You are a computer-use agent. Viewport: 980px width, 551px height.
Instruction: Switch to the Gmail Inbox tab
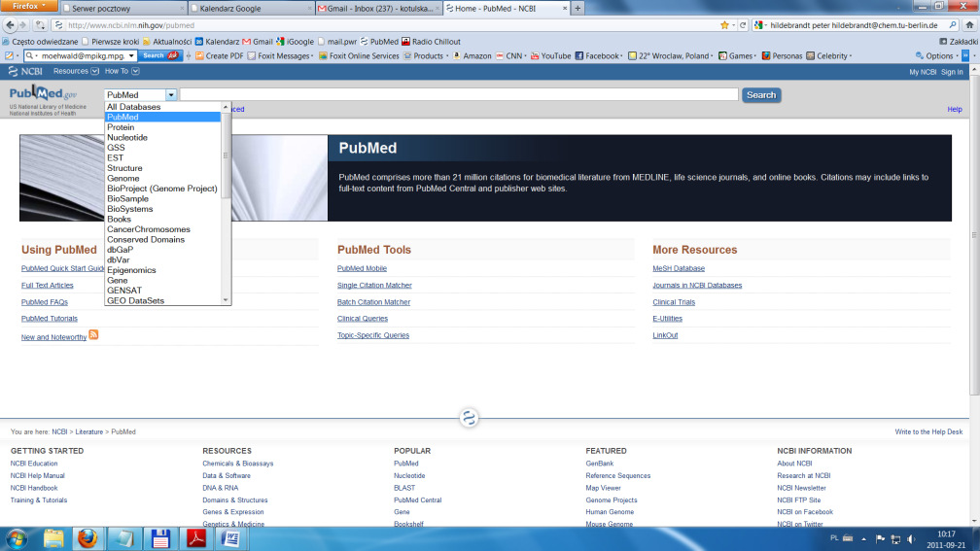(379, 8)
